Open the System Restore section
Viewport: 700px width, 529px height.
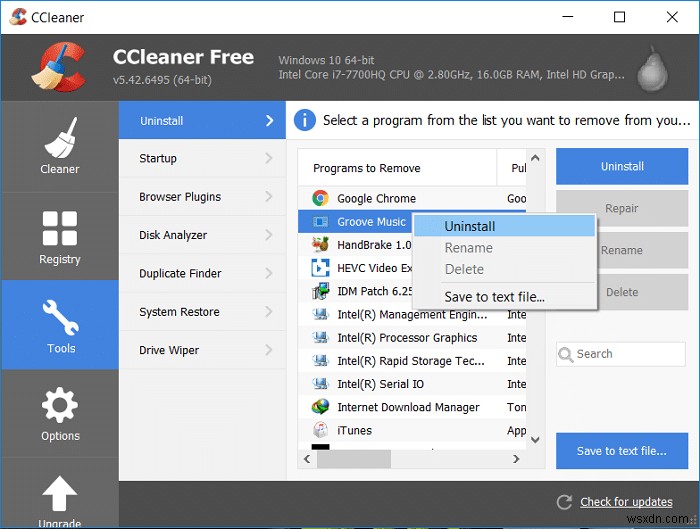pyautogui.click(x=202, y=312)
